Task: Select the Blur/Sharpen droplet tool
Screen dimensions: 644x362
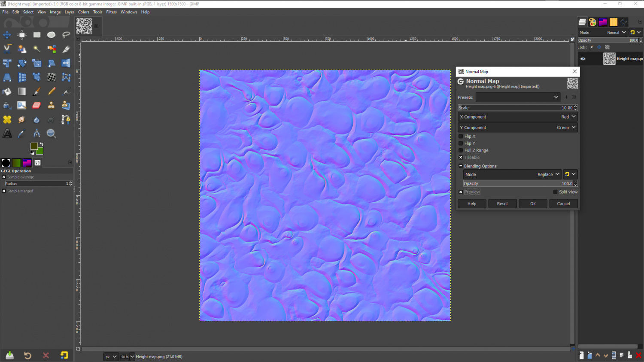Action: [37, 119]
